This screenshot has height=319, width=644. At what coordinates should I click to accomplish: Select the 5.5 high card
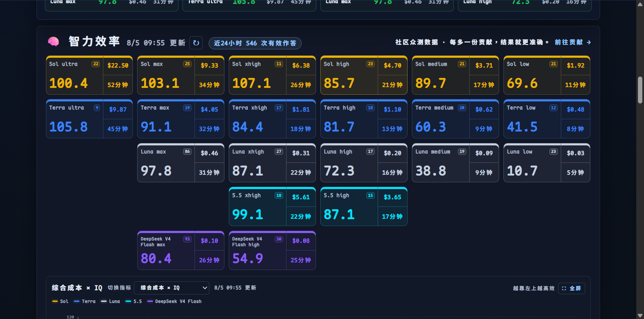pos(364,207)
